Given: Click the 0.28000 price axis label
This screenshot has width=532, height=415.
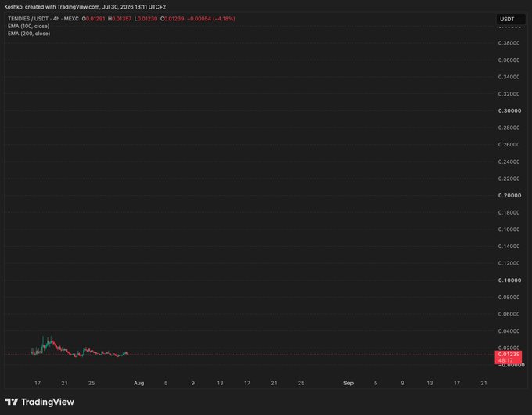Looking at the screenshot, I should [x=509, y=128].
